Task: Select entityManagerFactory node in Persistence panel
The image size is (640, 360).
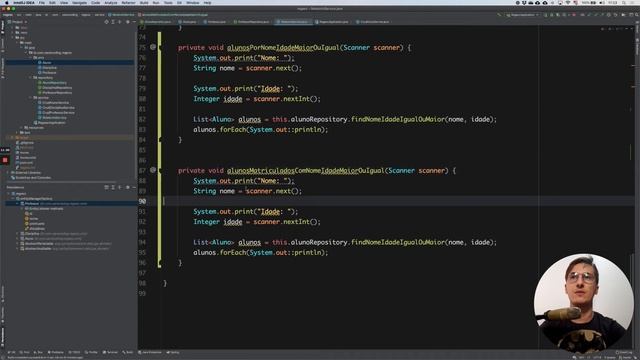Action: [x=36, y=198]
